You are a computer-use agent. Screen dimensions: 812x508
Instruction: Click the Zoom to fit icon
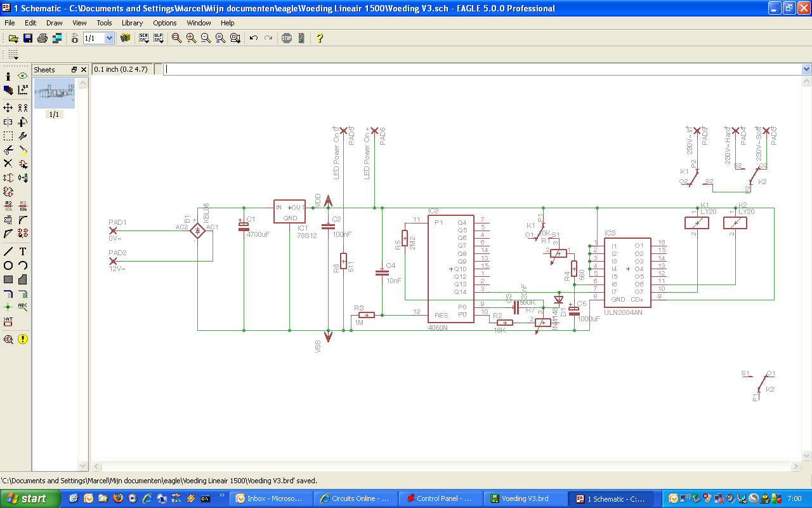[x=177, y=38]
